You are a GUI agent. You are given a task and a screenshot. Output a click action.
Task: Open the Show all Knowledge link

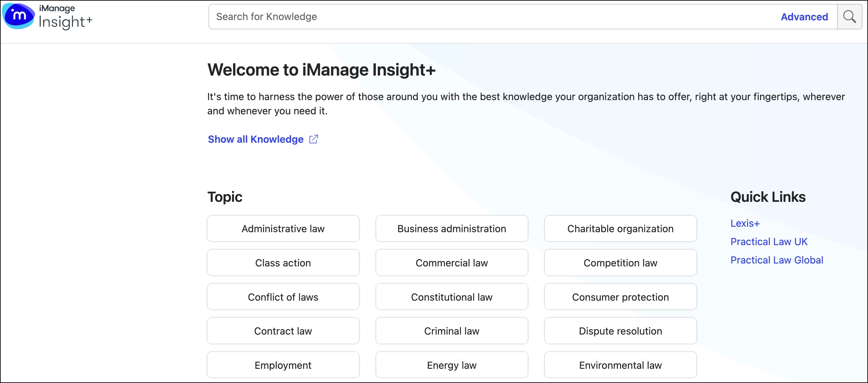(x=255, y=139)
